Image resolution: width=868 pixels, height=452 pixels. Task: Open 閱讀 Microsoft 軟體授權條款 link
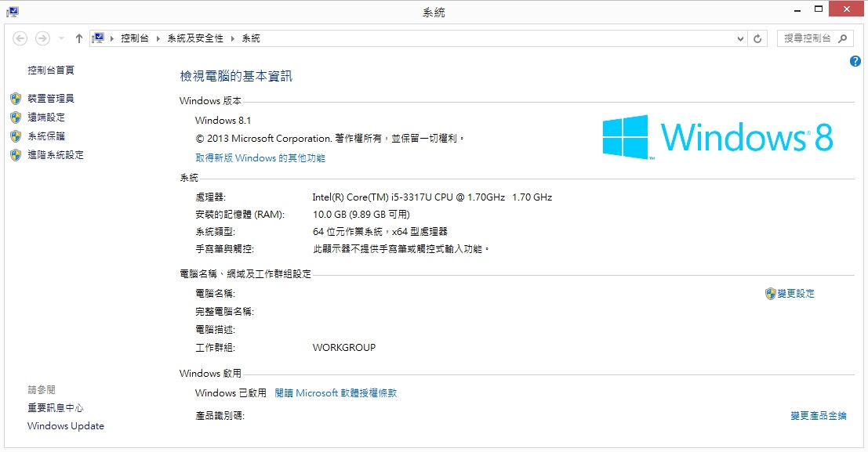336,393
